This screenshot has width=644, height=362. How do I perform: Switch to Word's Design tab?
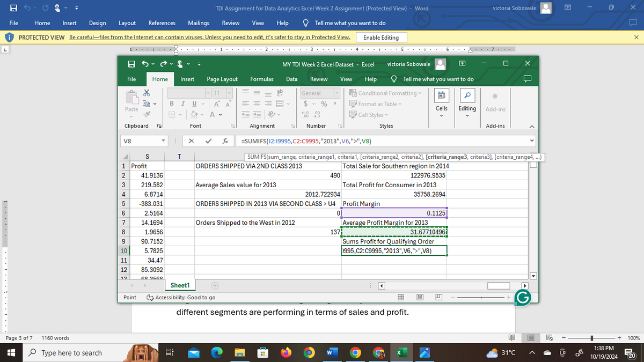97,23
